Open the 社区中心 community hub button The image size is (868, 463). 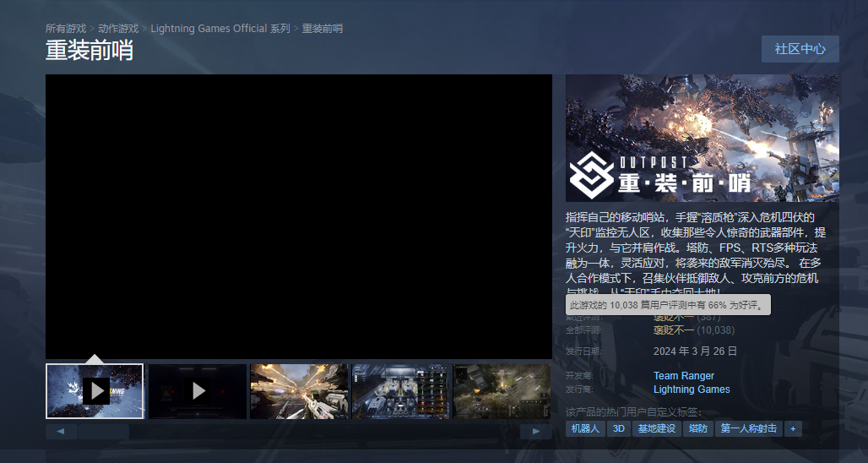tap(800, 49)
